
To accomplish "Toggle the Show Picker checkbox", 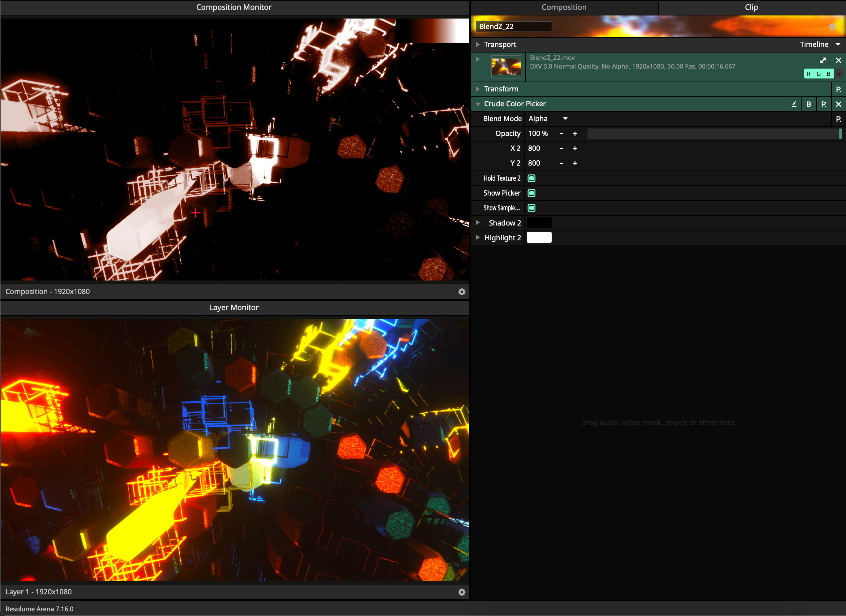I will pyautogui.click(x=532, y=193).
